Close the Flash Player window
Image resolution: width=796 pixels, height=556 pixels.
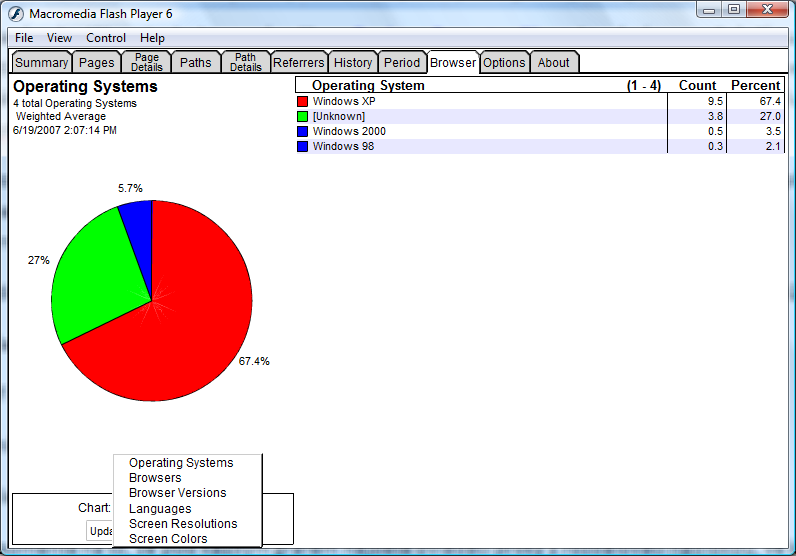coord(767,10)
